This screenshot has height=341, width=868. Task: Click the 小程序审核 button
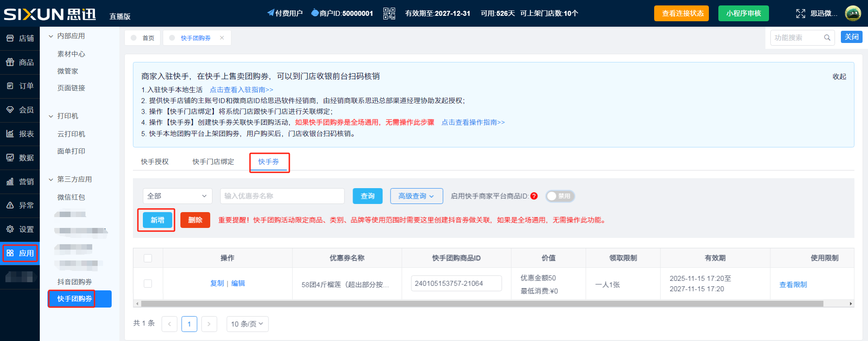point(744,14)
